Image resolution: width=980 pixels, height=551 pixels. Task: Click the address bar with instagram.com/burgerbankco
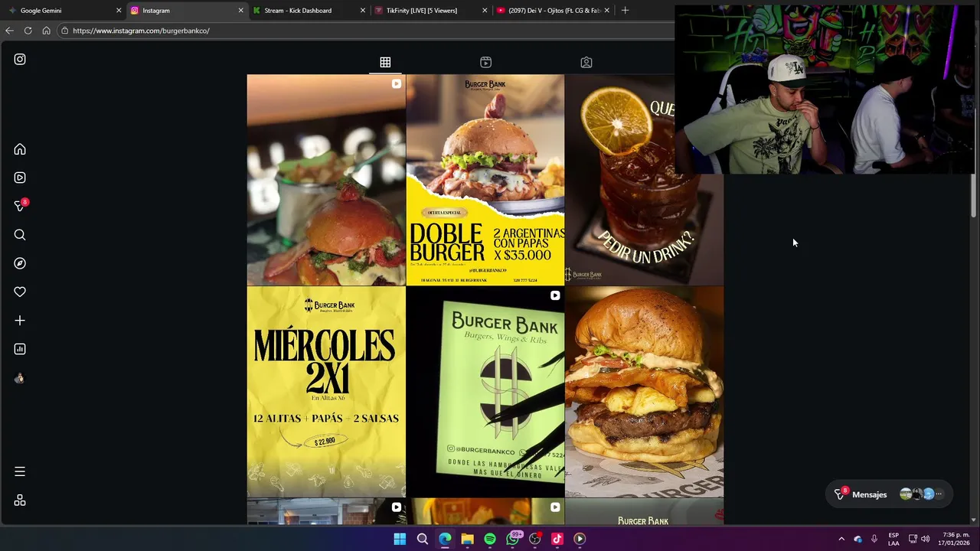pos(366,31)
